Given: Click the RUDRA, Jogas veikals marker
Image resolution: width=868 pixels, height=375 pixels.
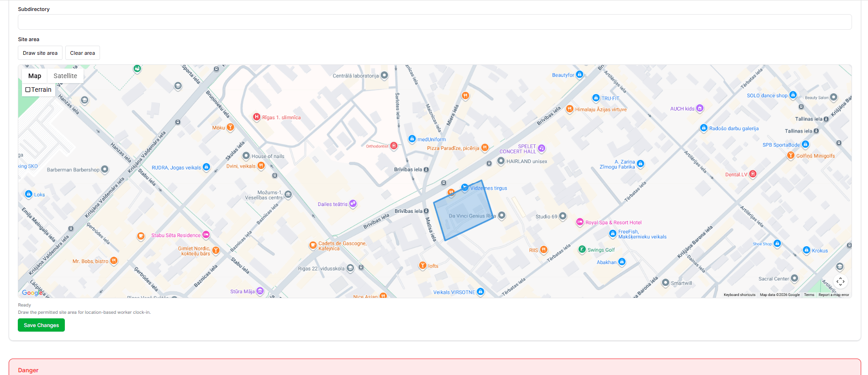Looking at the screenshot, I should pyautogui.click(x=206, y=167).
